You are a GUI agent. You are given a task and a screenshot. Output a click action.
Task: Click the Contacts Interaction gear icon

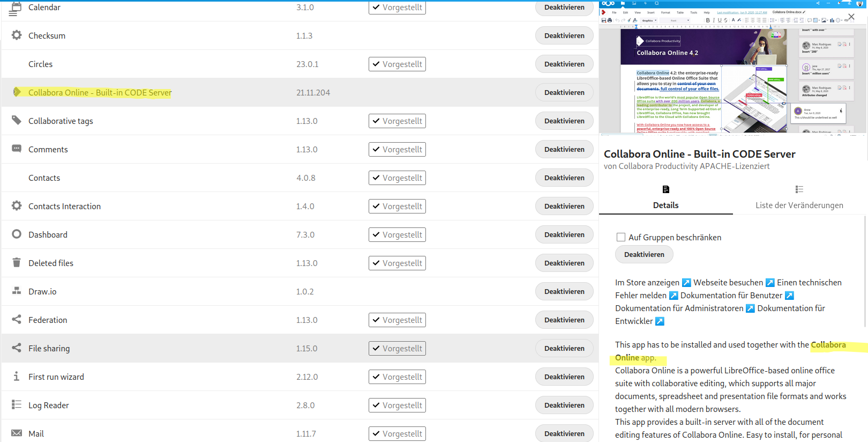click(17, 205)
